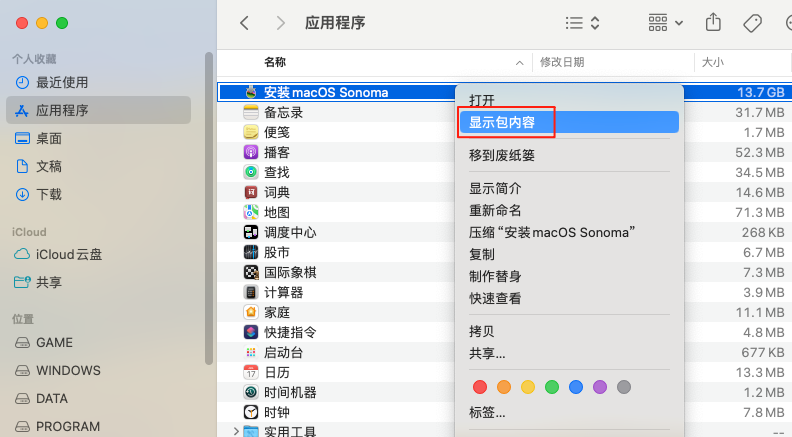The height and width of the screenshot is (437, 792).
Task: Open the Podcasts (播客) app icon
Action: (x=252, y=152)
